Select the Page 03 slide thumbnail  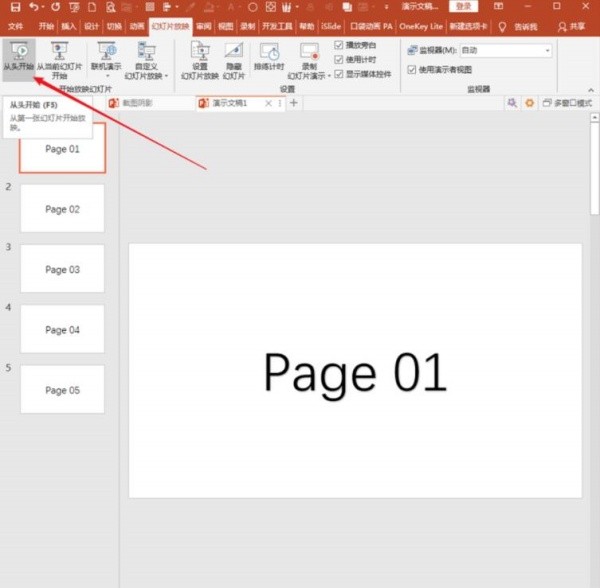pos(62,269)
